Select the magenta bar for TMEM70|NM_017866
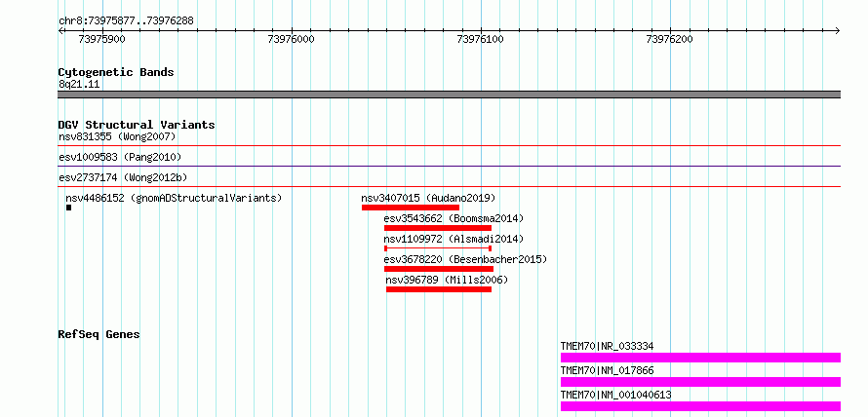This screenshot has width=868, height=417. click(701, 382)
